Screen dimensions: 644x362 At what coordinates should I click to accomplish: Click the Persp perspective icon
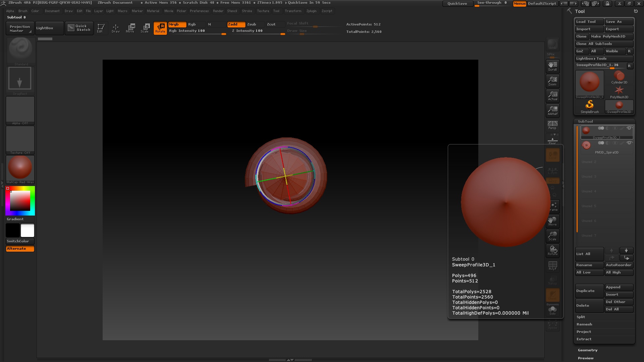tap(552, 125)
